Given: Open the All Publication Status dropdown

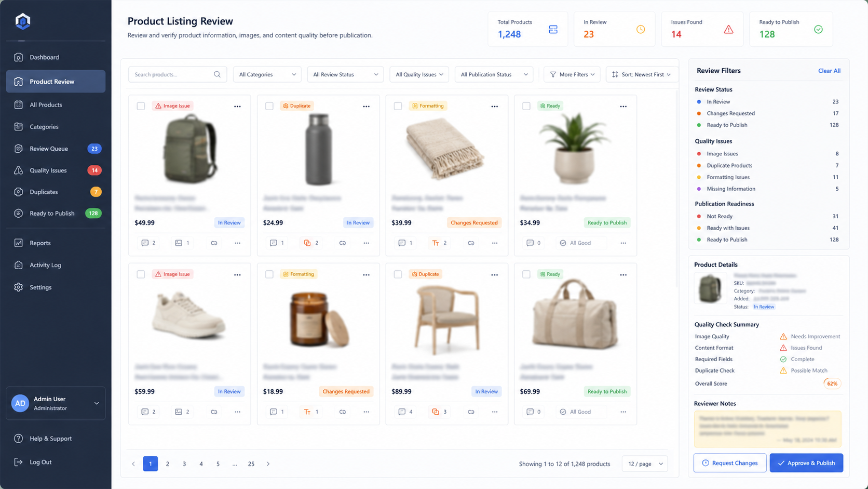Looking at the screenshot, I should pos(494,74).
